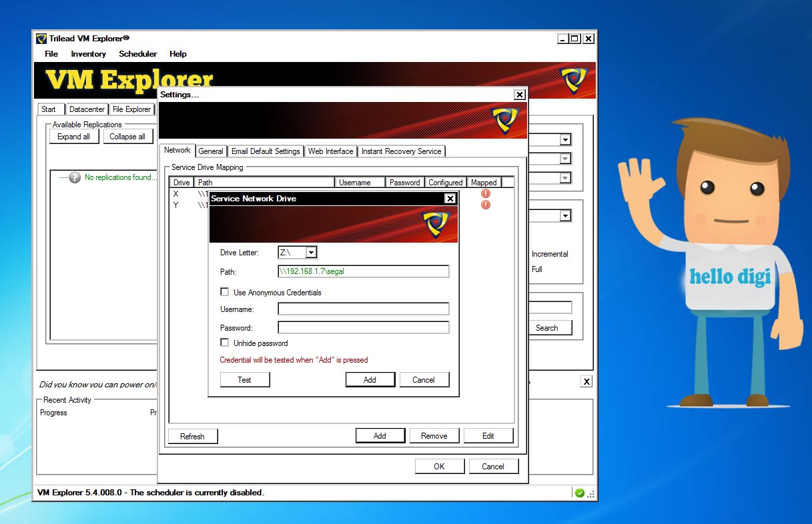Select drive Y row in mapping list

[x=341, y=205]
